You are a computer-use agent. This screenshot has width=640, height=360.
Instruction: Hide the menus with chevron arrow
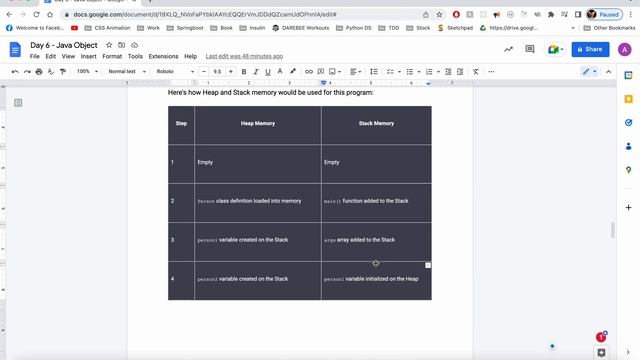(x=609, y=71)
